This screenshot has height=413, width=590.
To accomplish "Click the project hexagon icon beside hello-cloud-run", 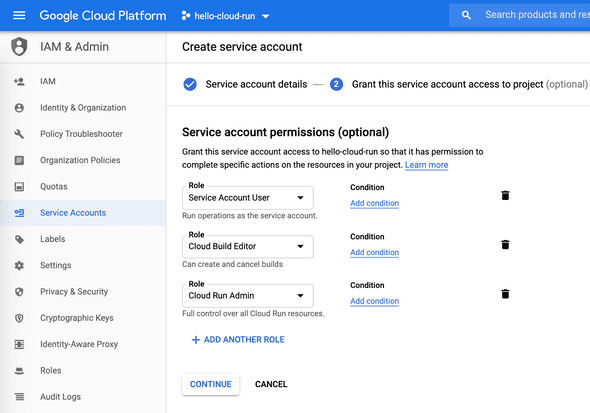I will pos(186,15).
